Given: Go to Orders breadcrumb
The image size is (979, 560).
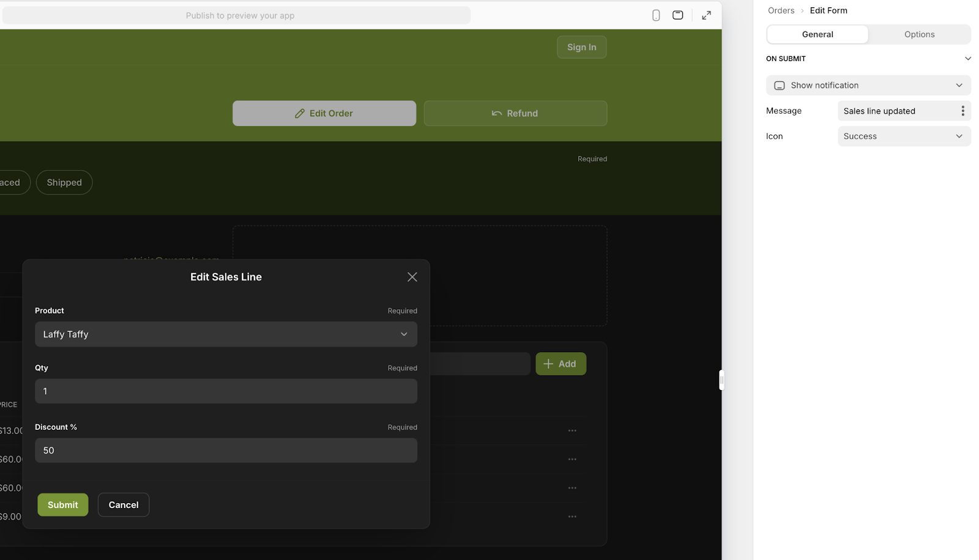Looking at the screenshot, I should (781, 10).
